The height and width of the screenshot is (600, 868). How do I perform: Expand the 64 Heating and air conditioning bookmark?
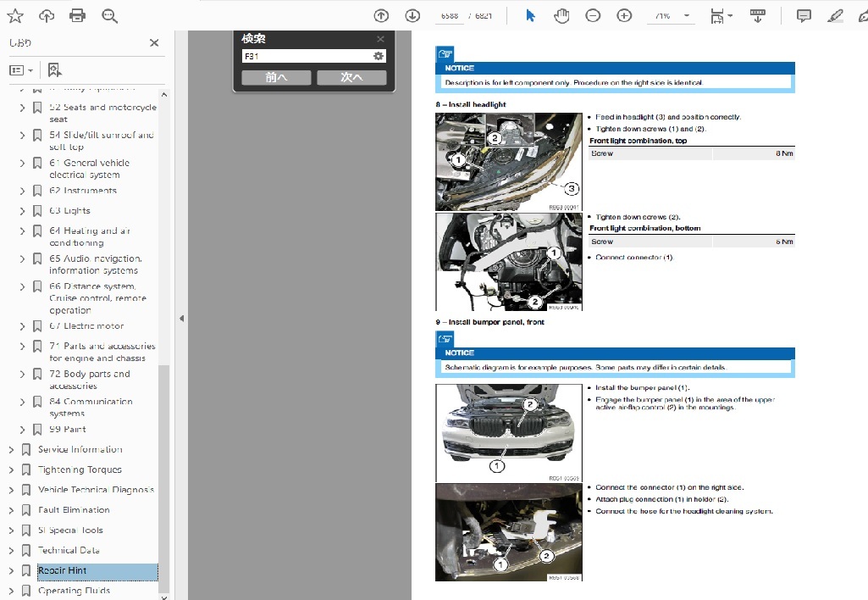[x=22, y=231]
